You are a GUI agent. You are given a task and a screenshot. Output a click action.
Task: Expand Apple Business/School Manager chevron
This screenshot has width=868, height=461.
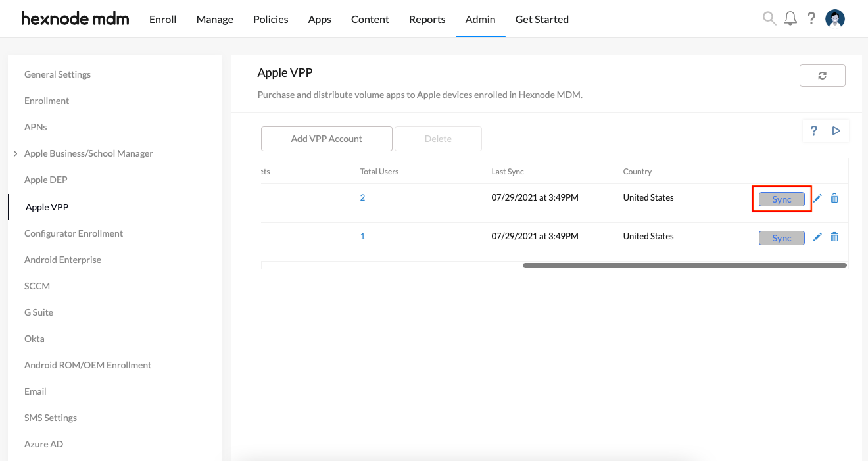point(15,153)
